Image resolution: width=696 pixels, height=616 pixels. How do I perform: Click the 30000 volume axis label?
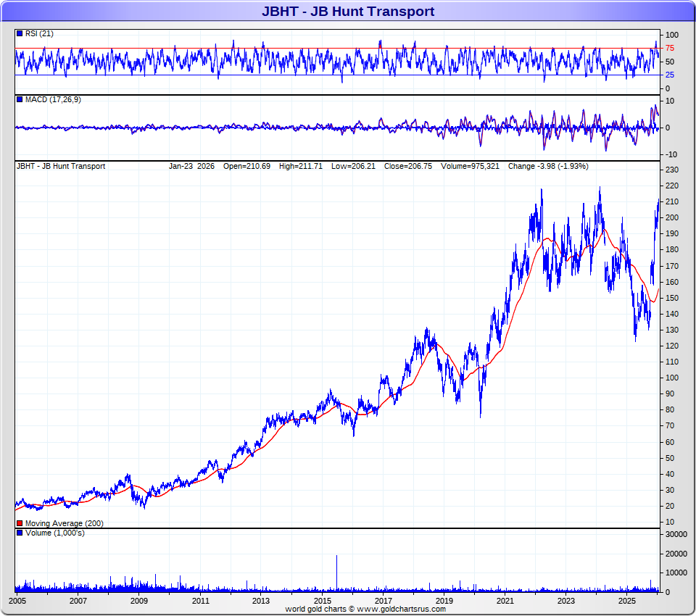tap(676, 534)
